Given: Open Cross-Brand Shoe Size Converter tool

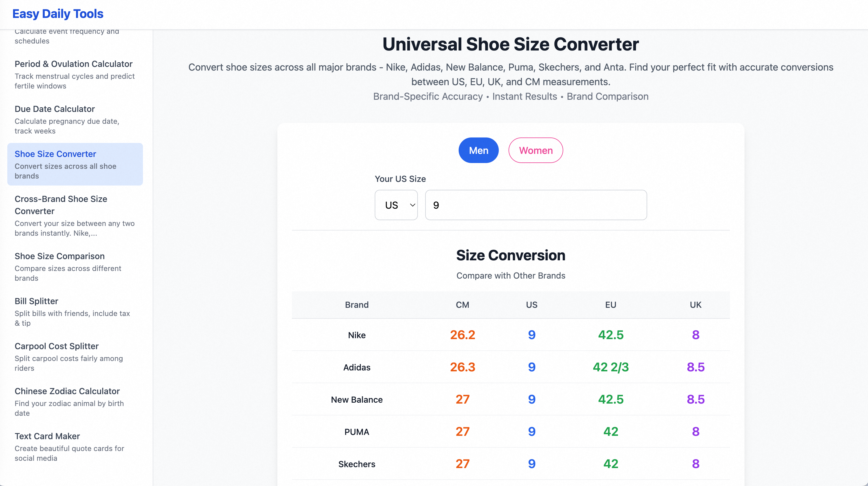Looking at the screenshot, I should pyautogui.click(x=75, y=215).
